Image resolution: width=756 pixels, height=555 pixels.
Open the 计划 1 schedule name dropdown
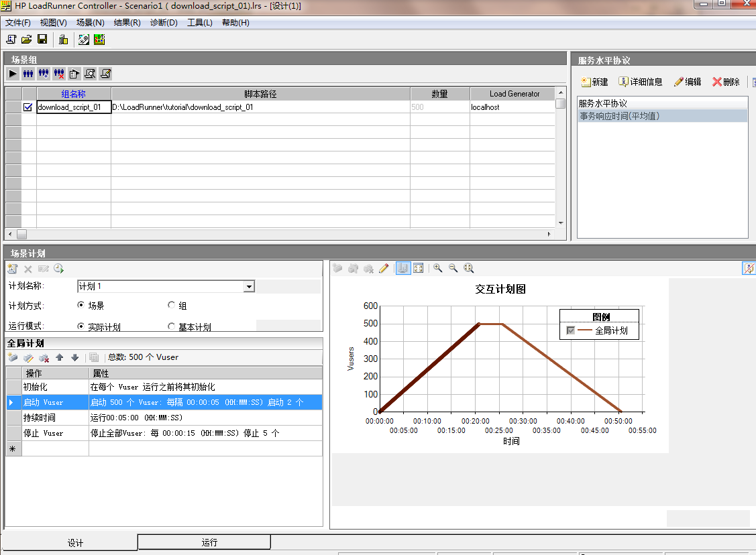[249, 286]
